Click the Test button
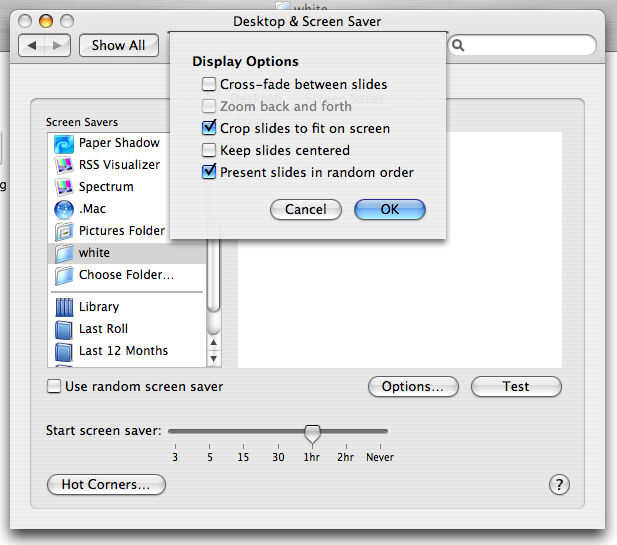Screen dimensions: 617x545 (x=516, y=386)
